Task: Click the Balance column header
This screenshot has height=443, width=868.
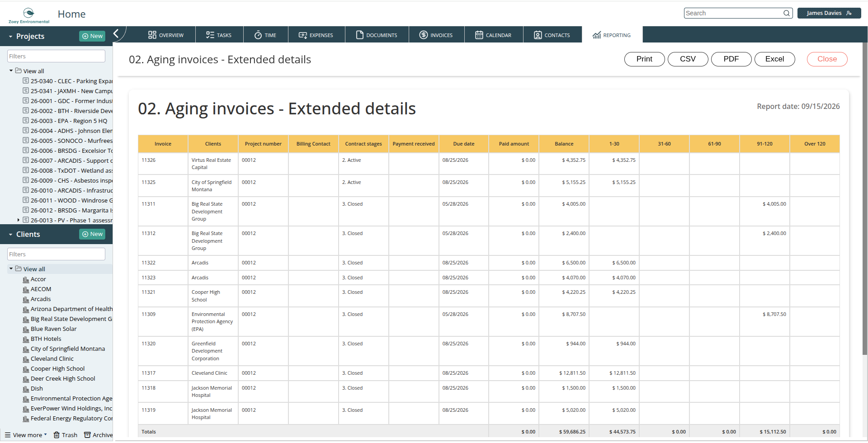Action: point(564,144)
